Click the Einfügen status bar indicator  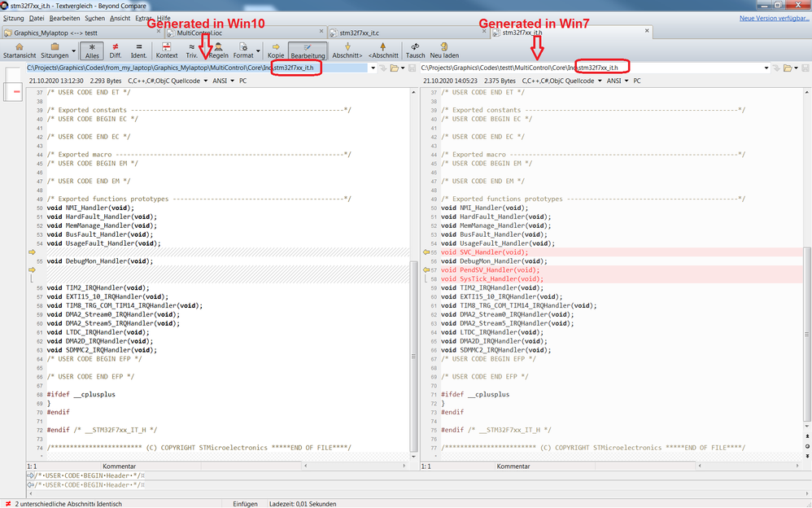[x=245, y=504]
